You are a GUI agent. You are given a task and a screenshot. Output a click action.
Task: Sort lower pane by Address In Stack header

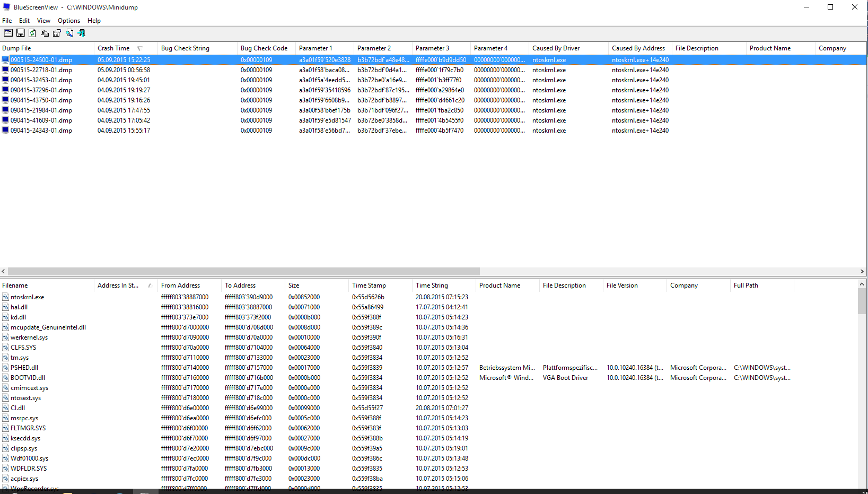click(126, 285)
